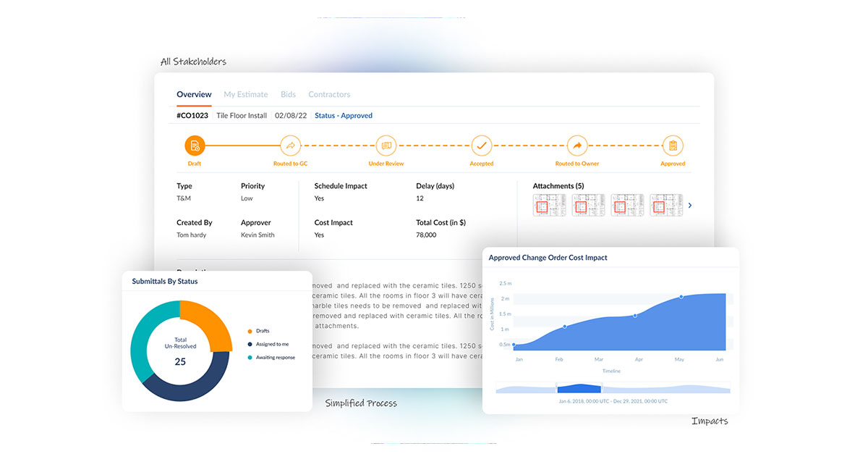Open the second attachment thumbnail
The width and height of the screenshot is (868, 454).
click(x=589, y=205)
